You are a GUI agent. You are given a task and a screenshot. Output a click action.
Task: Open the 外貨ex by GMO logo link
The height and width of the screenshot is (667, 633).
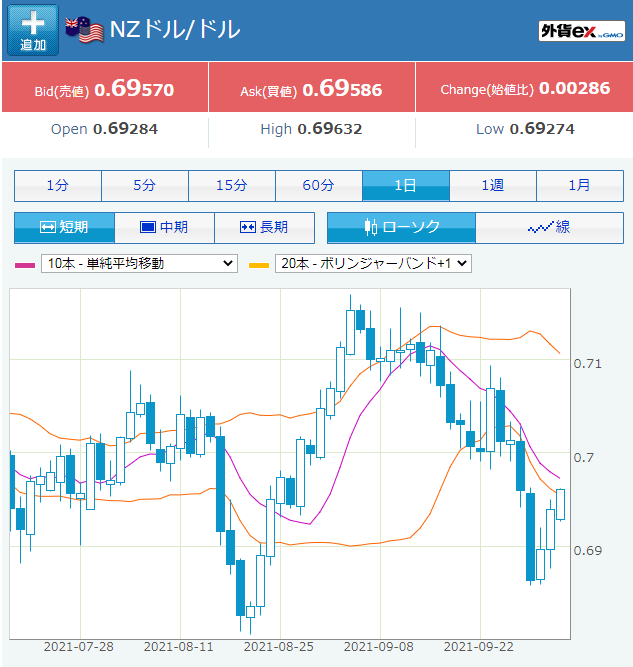coord(582,31)
